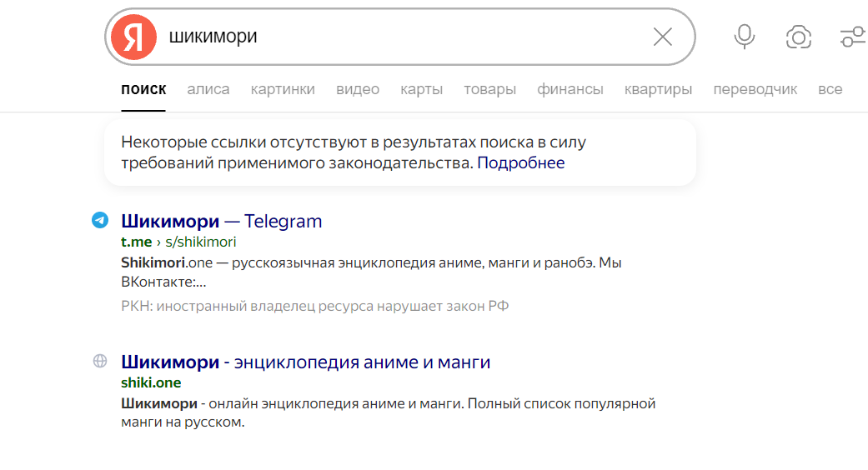868x470 pixels.
Task: Open Шикимори - энциклопедия аниме и манги result
Action: point(305,362)
